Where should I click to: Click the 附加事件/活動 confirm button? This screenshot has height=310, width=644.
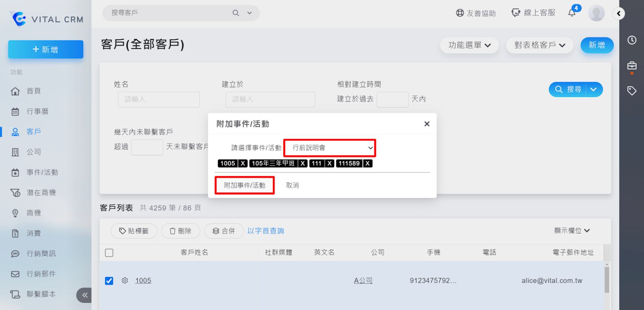[244, 185]
